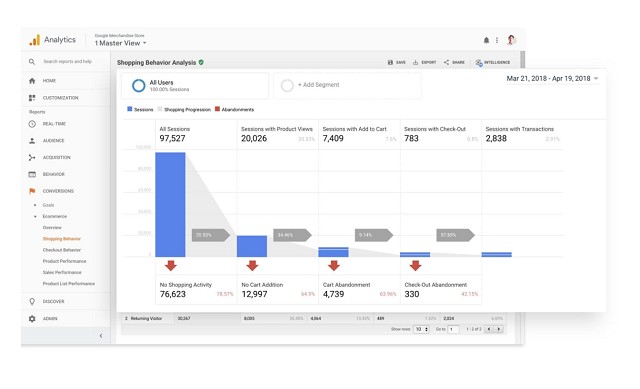Expand the Goals submenu
640x389 pixels.
coord(35,205)
